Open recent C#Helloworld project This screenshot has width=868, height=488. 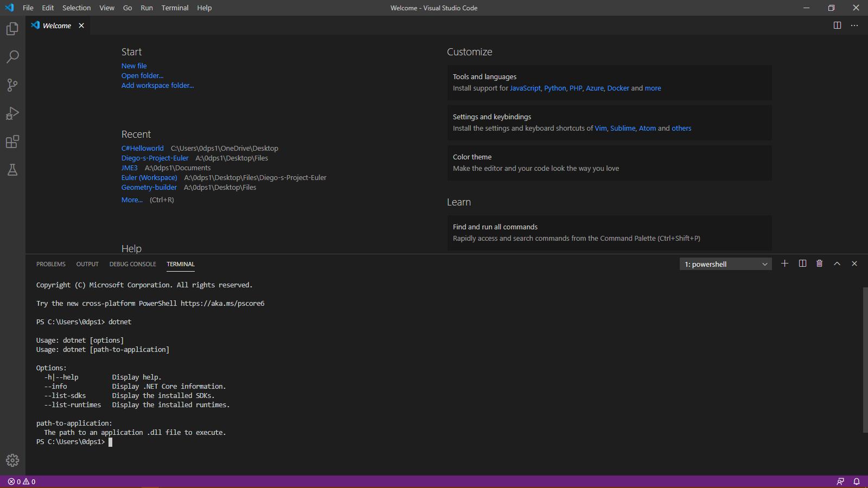tap(142, 148)
